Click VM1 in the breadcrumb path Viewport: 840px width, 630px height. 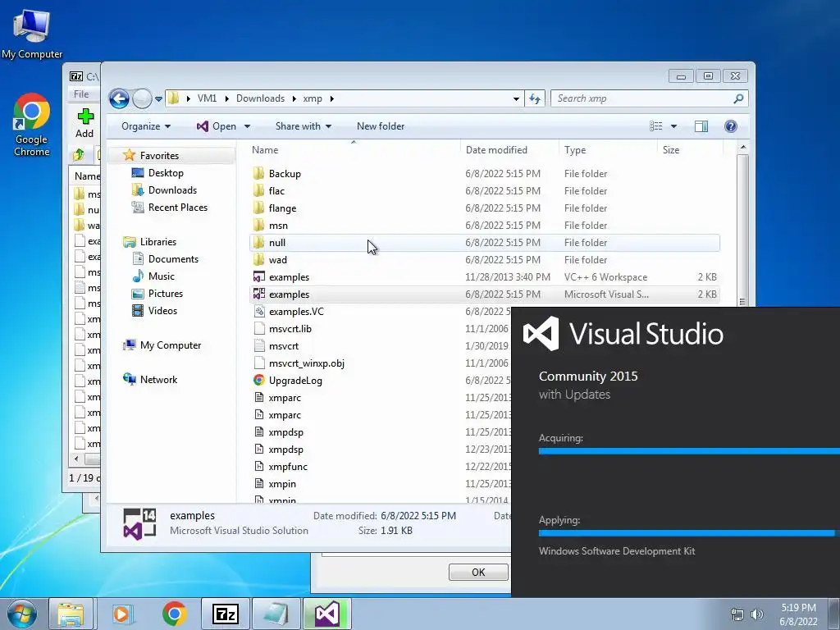click(207, 98)
